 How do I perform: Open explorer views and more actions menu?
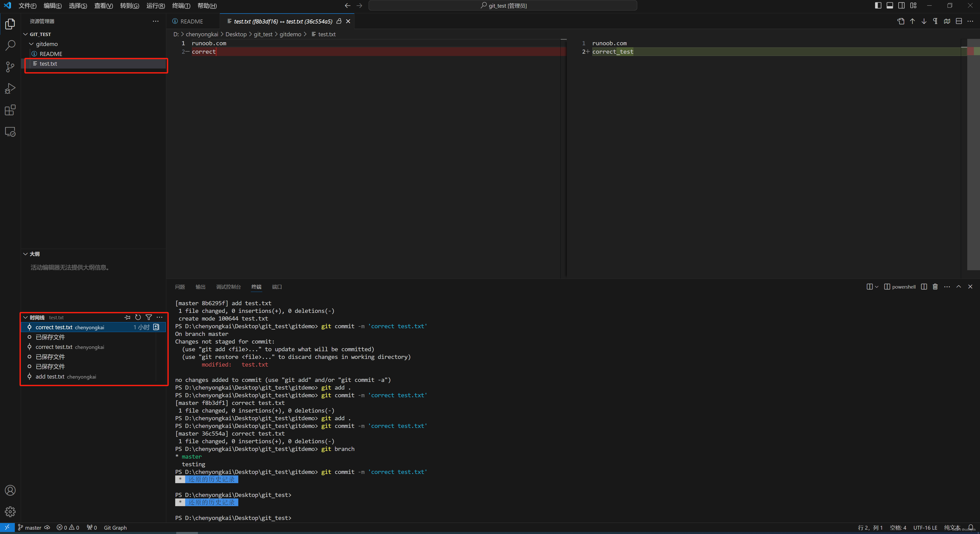click(156, 21)
